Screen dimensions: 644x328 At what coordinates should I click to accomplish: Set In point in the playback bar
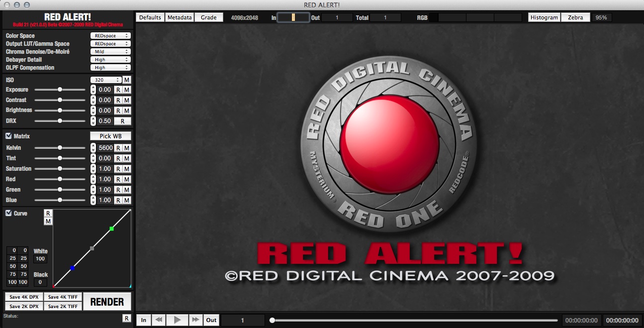tap(143, 320)
